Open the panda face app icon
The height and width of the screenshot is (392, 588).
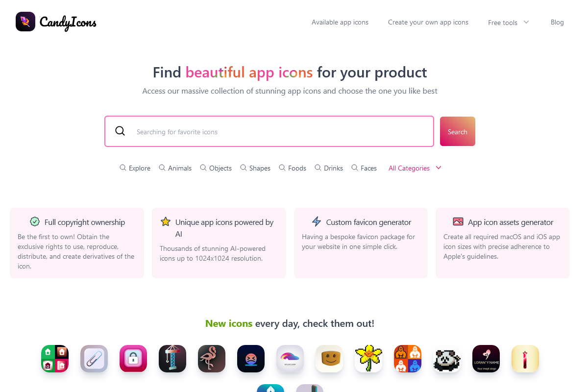(446, 358)
